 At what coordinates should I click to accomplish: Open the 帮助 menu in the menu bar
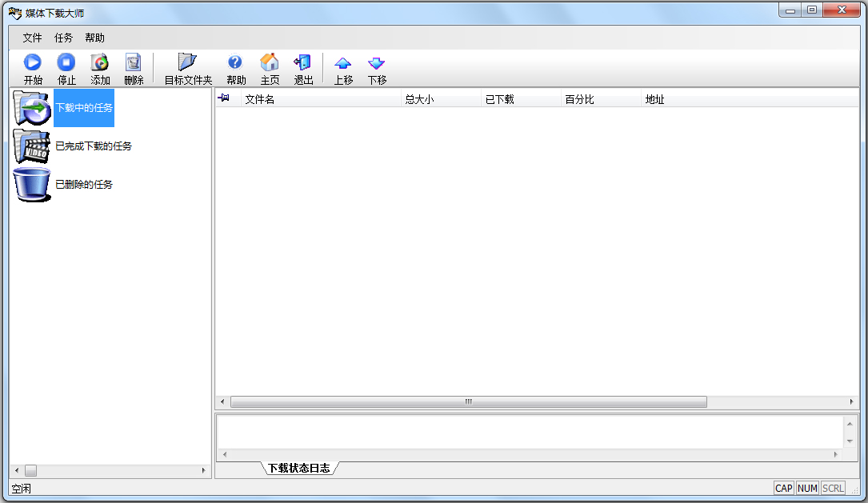point(94,38)
